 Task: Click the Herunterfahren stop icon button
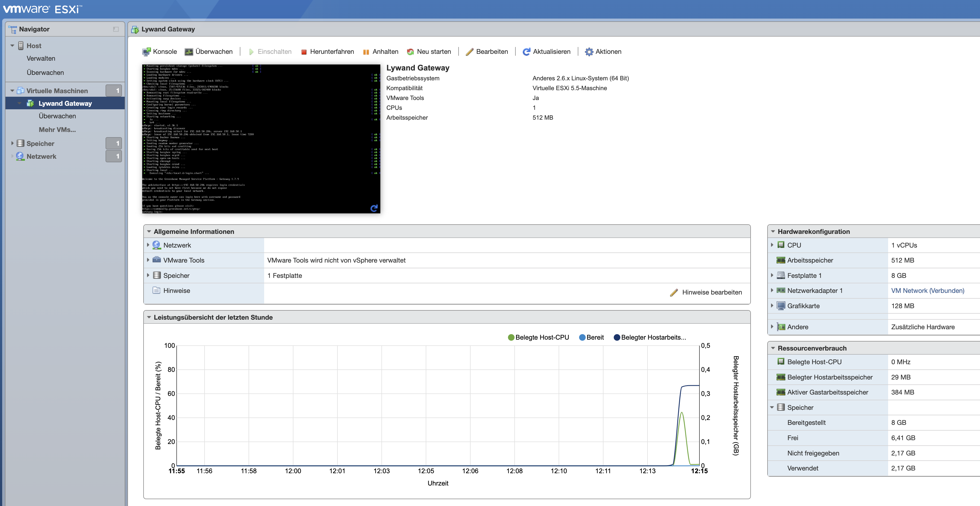(x=304, y=52)
